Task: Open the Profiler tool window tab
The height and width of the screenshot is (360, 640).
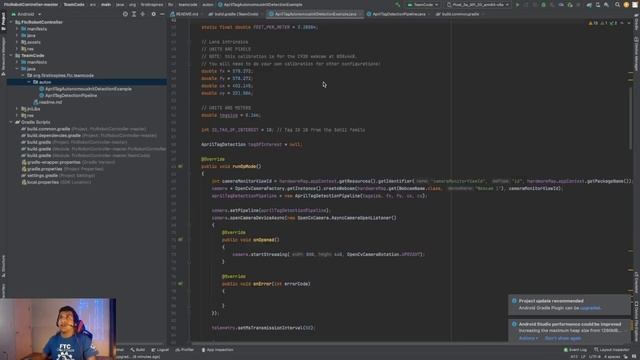Action: 185,350
